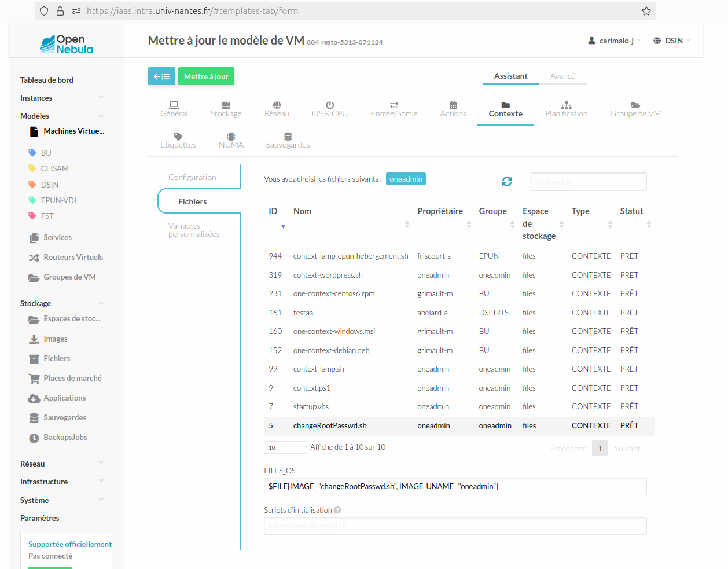Go to the Suivant page
Screen dimensions: 728x569
627,448
